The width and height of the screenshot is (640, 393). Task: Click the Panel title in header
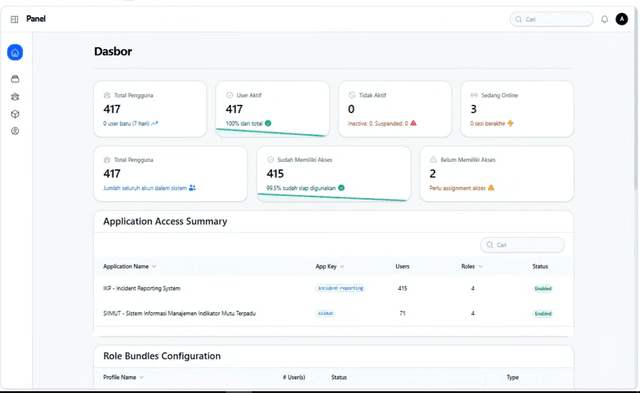[36, 19]
